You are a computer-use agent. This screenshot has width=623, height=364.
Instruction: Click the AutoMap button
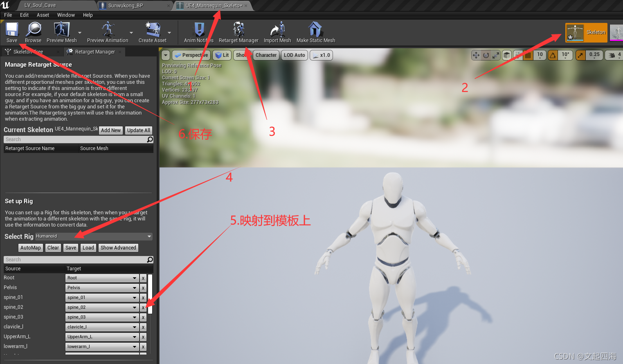(31, 248)
